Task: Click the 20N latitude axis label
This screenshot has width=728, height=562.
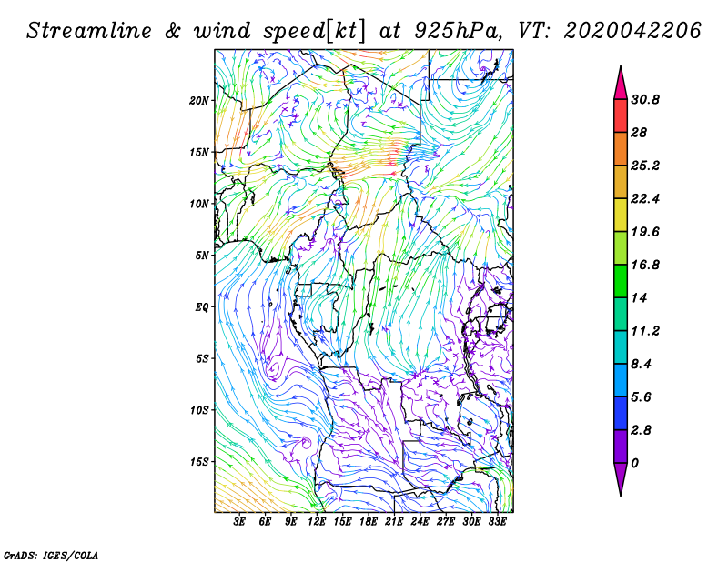Action: pos(199,100)
